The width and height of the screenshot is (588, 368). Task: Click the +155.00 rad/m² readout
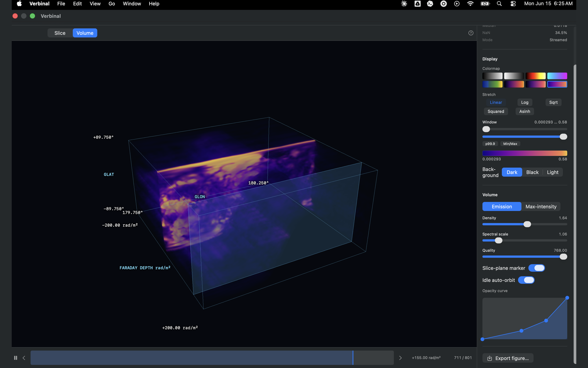coord(426,358)
